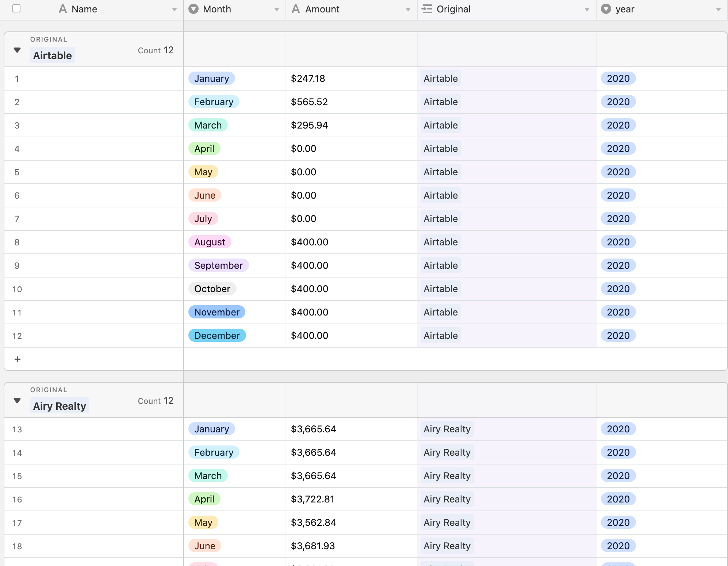Viewport: 728px width, 566px height.
Task: Click the $3,722.81 amount cell
Action: point(352,499)
